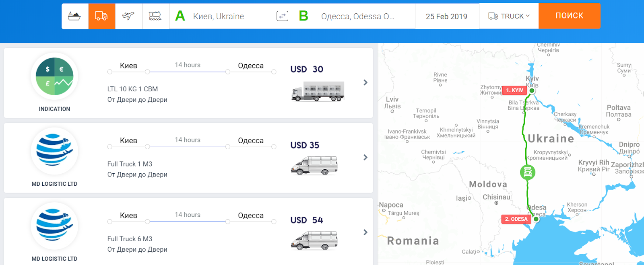Click the 1. KYIV map label
The width and height of the screenshot is (644, 265).
pyautogui.click(x=514, y=90)
